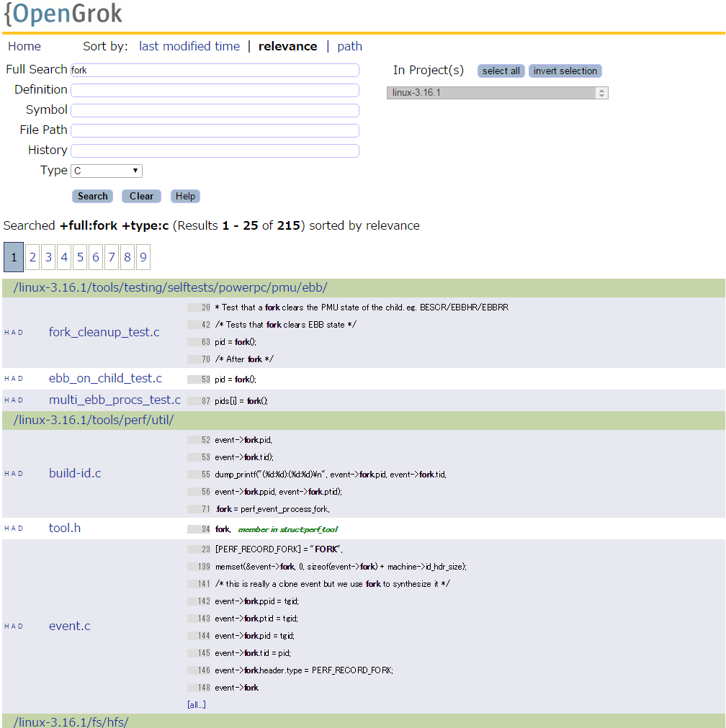Click the project list down arrow
The height and width of the screenshot is (728, 726).
601,96
